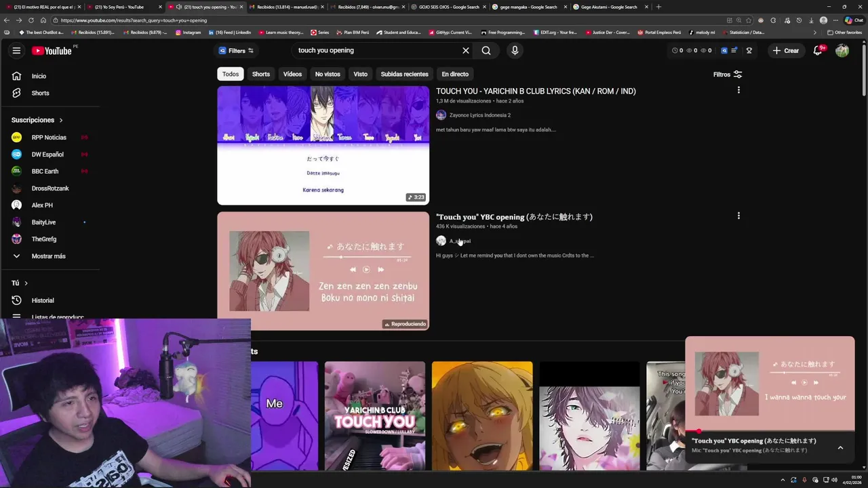Open new browser tab with plus

[658, 7]
